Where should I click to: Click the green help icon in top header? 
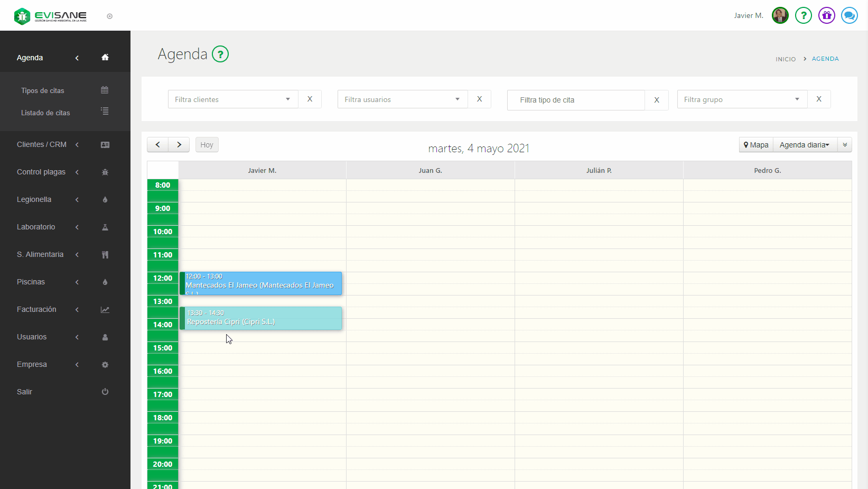(x=803, y=15)
